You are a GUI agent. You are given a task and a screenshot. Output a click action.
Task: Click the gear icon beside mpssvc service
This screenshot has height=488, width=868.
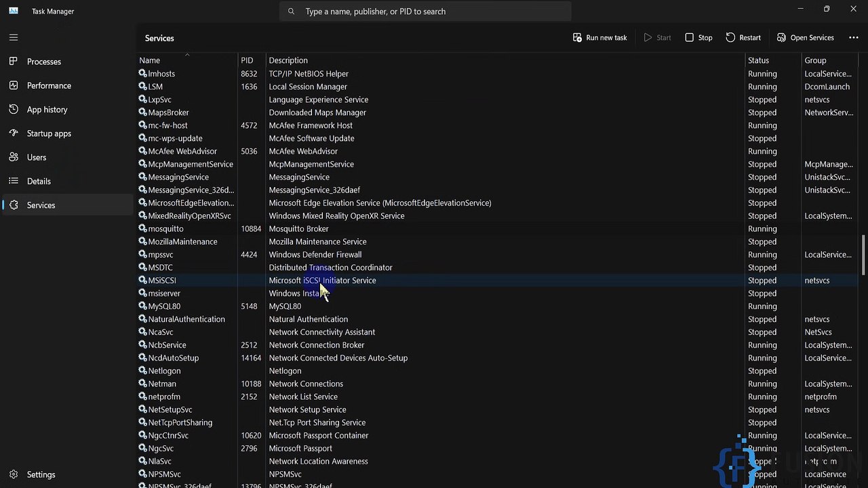coord(142,254)
